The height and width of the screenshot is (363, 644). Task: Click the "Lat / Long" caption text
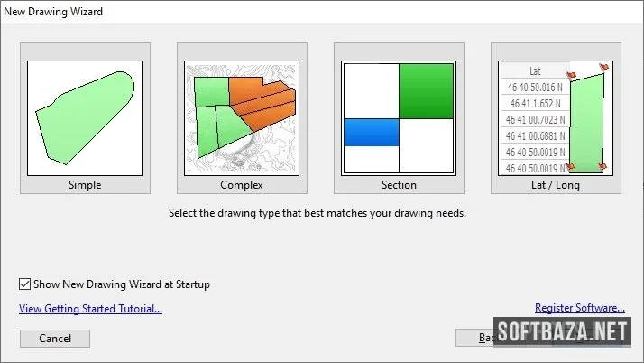point(556,185)
